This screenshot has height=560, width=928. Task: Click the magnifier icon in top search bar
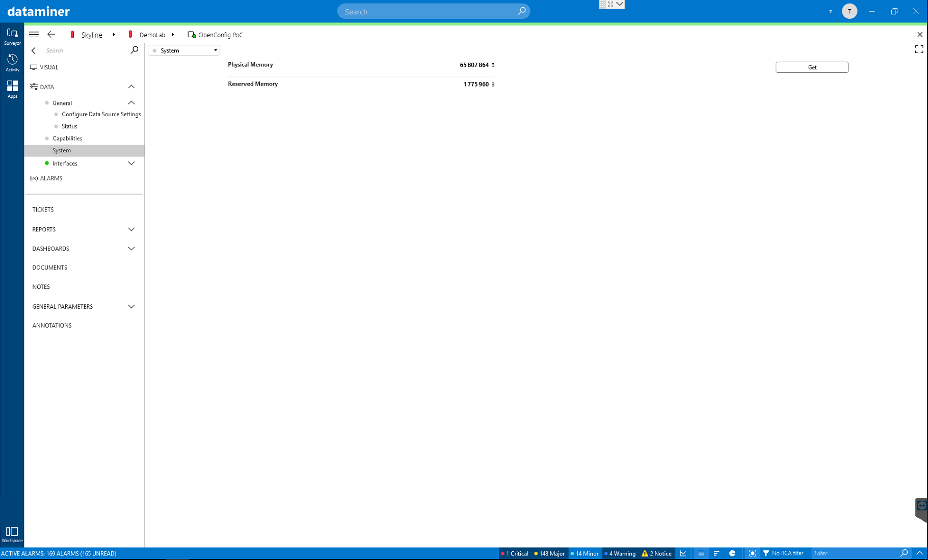[x=521, y=11]
